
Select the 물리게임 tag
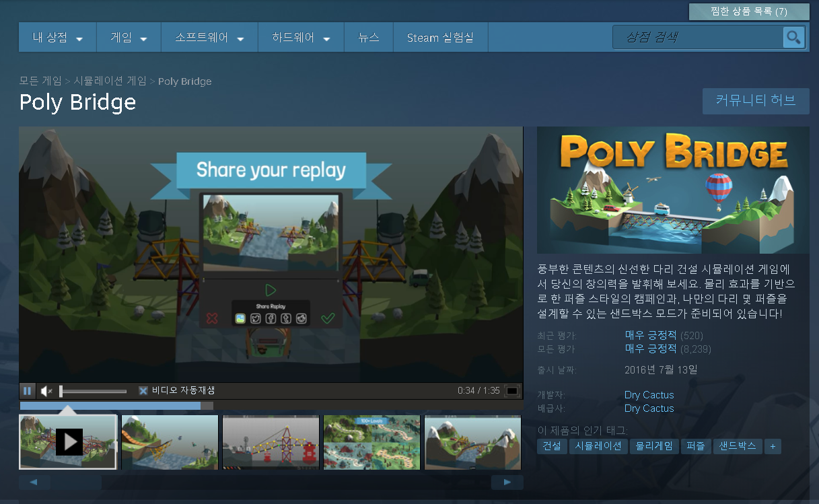coord(654,446)
